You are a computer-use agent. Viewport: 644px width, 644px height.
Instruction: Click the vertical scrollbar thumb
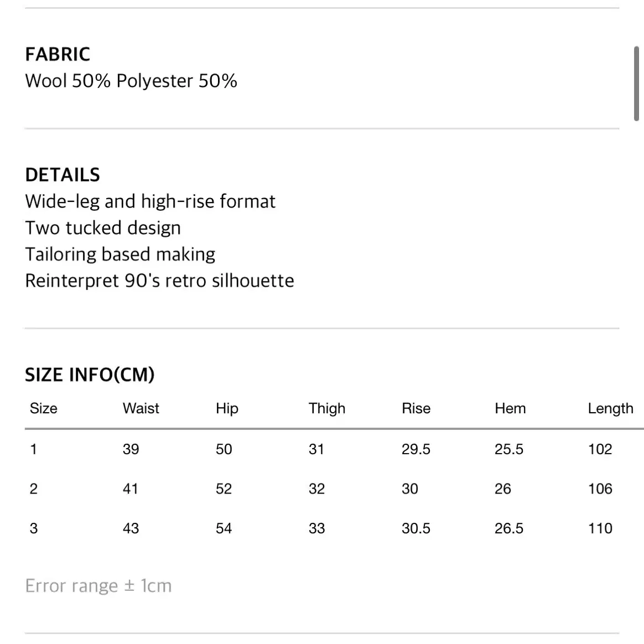click(636, 84)
